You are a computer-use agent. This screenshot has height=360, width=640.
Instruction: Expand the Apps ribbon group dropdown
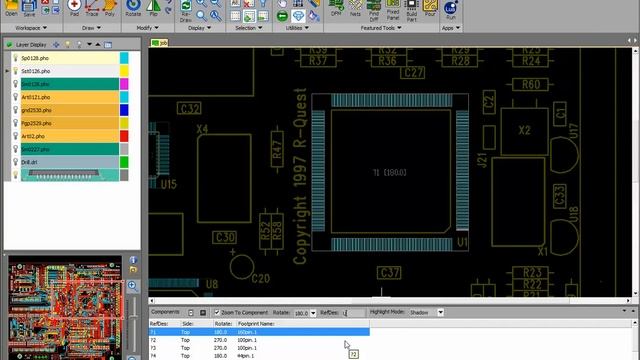tap(458, 28)
